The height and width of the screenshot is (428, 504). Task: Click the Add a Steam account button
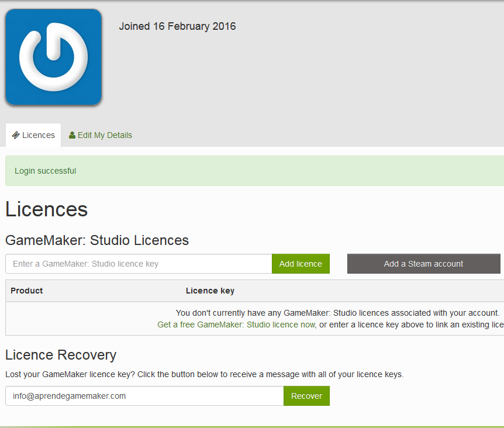pyautogui.click(x=424, y=264)
